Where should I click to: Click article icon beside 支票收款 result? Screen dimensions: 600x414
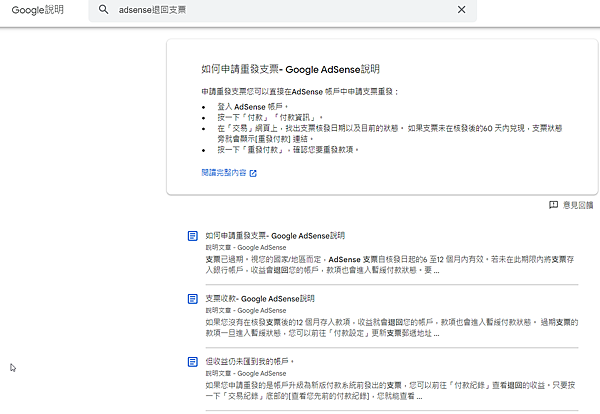(192, 299)
